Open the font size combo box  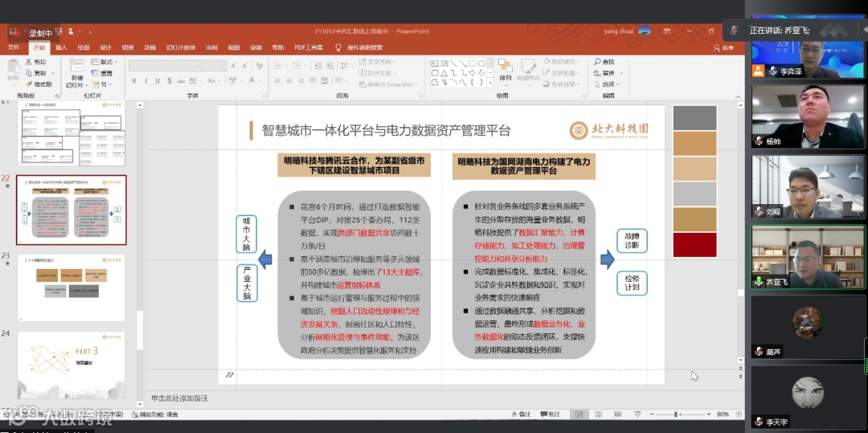tap(215, 66)
